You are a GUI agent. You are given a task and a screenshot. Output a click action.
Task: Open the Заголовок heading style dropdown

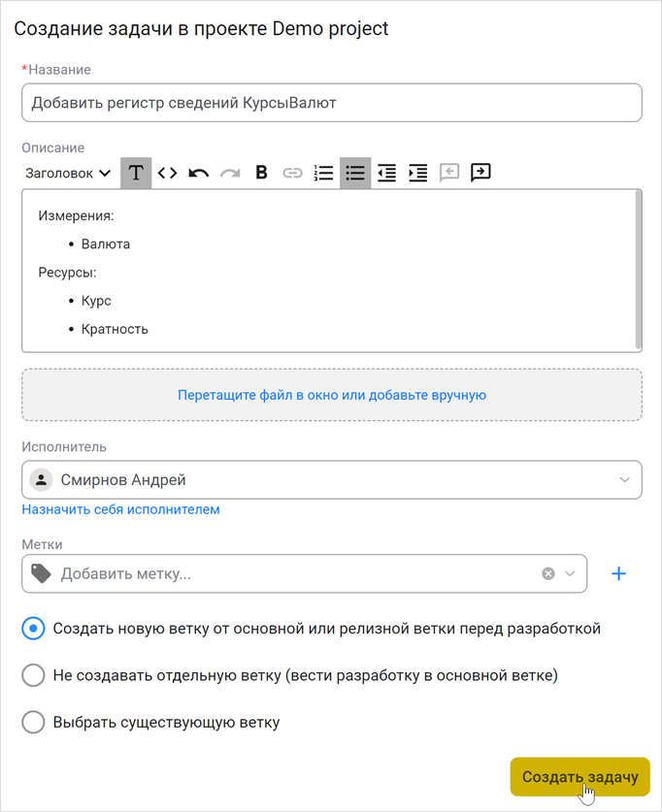pyautogui.click(x=68, y=173)
